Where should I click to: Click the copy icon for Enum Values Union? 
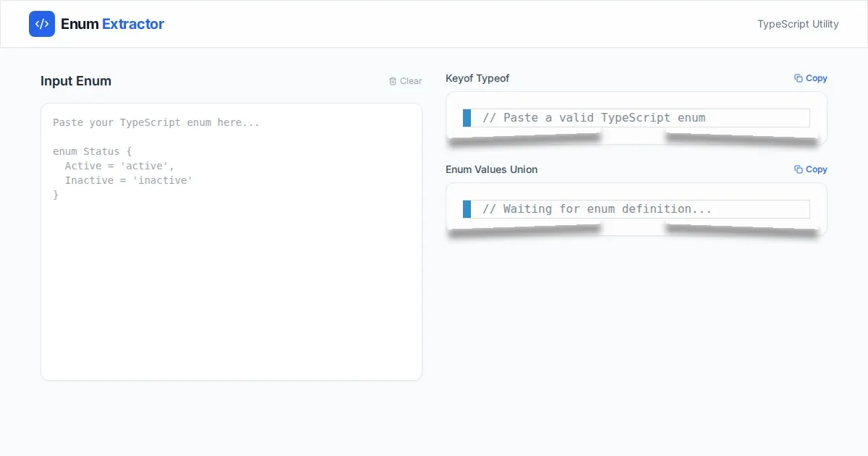(x=798, y=169)
